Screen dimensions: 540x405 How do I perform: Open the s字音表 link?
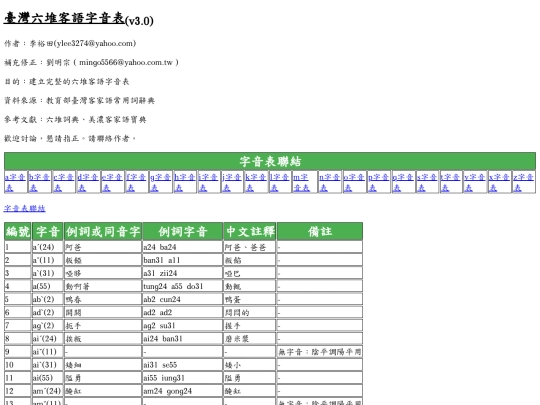click(x=427, y=182)
